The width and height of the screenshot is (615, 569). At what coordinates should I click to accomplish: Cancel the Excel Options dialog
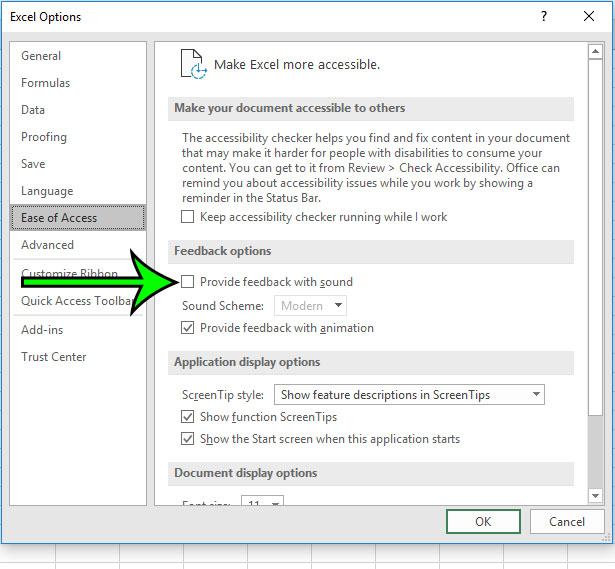(567, 522)
